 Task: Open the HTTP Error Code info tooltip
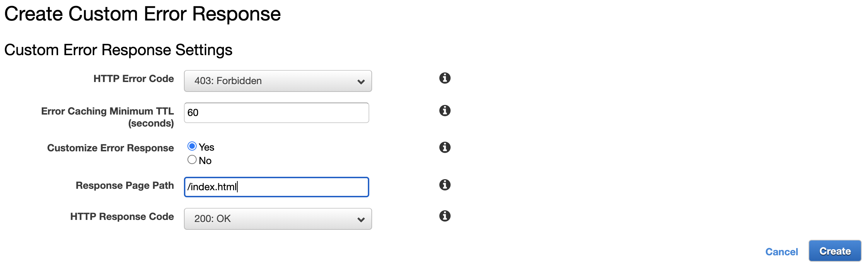[445, 78]
